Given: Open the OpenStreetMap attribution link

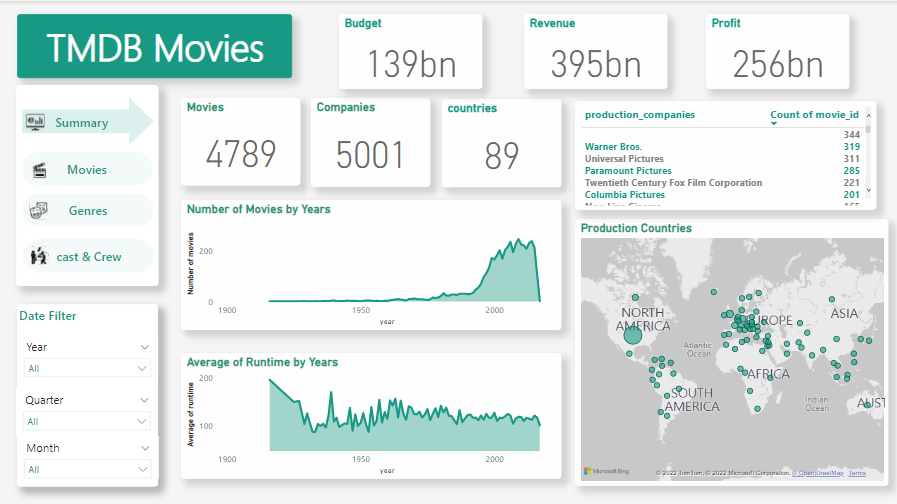Looking at the screenshot, I should click(x=817, y=473).
